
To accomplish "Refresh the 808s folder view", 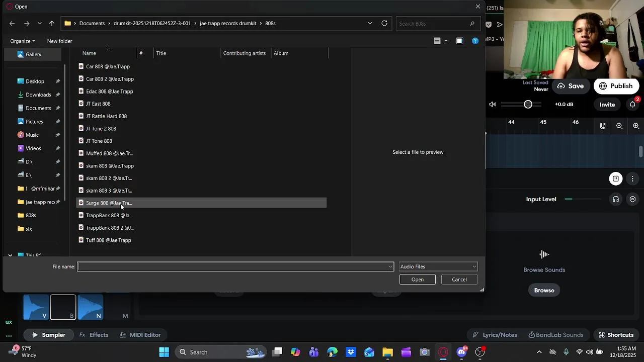I will (384, 23).
